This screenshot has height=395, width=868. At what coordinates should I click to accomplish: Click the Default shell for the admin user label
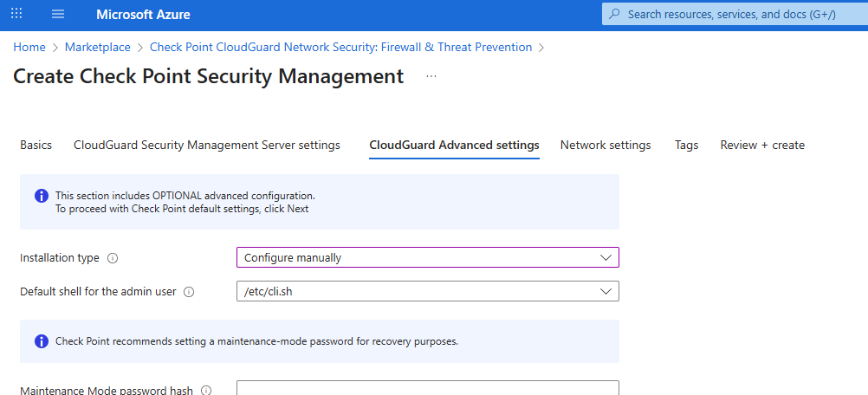pyautogui.click(x=98, y=292)
